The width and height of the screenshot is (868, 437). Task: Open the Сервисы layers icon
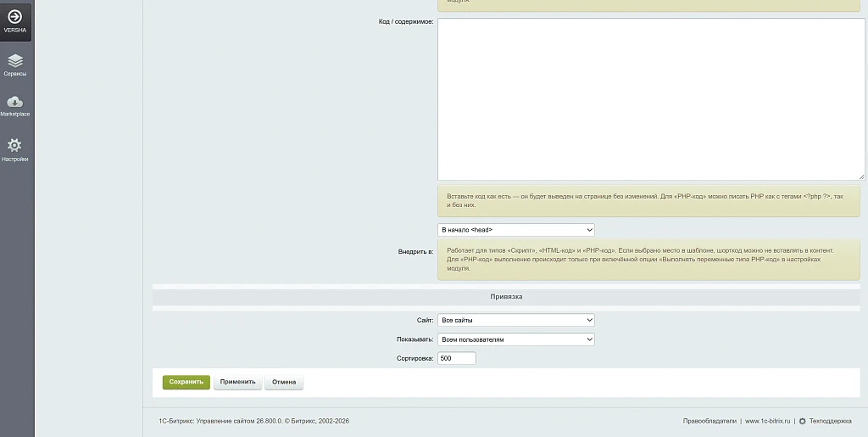(15, 60)
